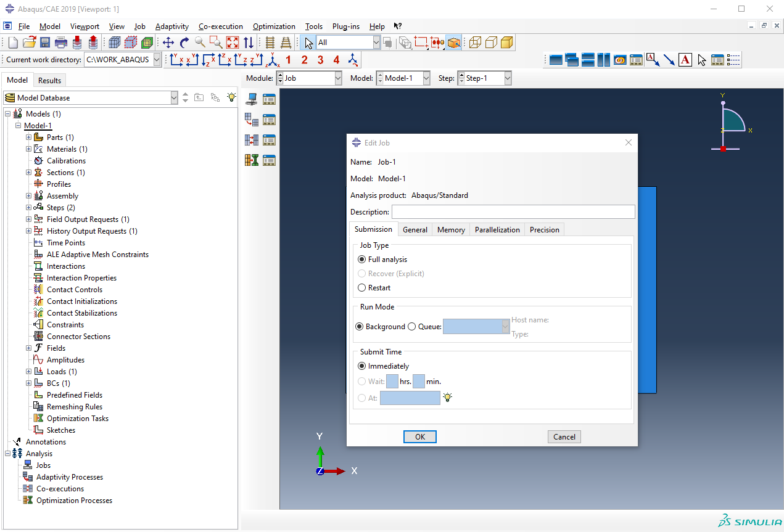Screen dimensions: 784x532
Task: Click the Create Optimization Process icon
Action: click(252, 160)
